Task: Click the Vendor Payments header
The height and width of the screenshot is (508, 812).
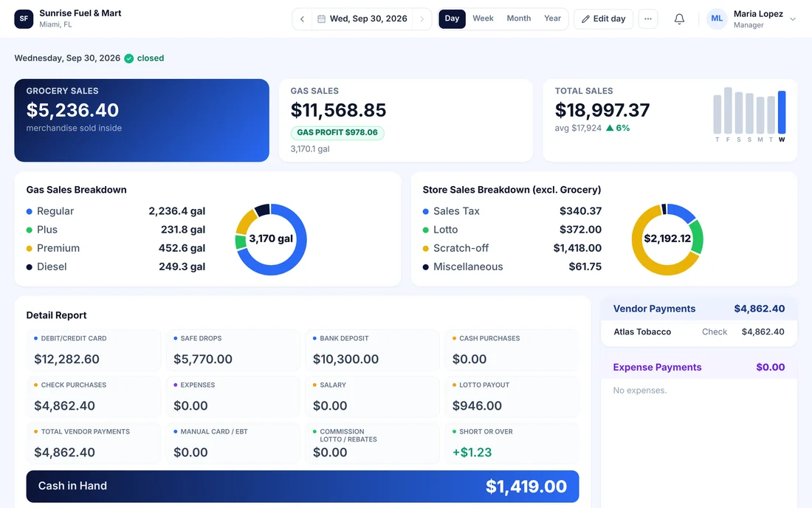Action: [698, 309]
